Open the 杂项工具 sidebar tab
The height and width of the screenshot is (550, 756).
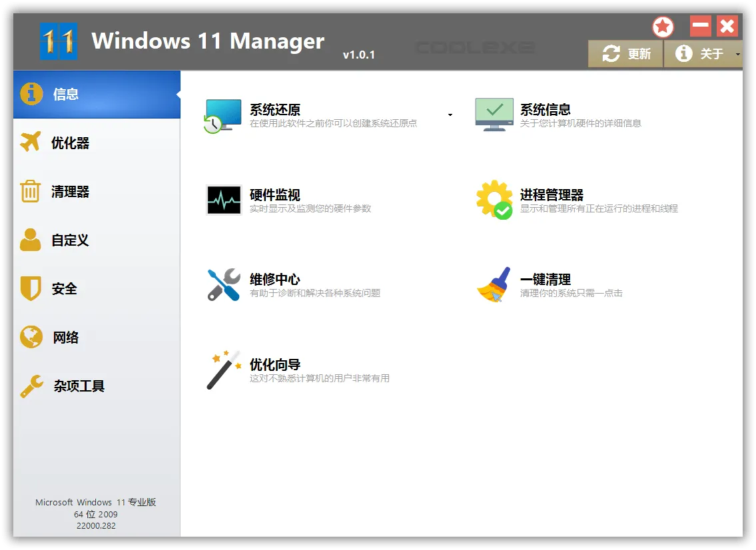coord(97,386)
